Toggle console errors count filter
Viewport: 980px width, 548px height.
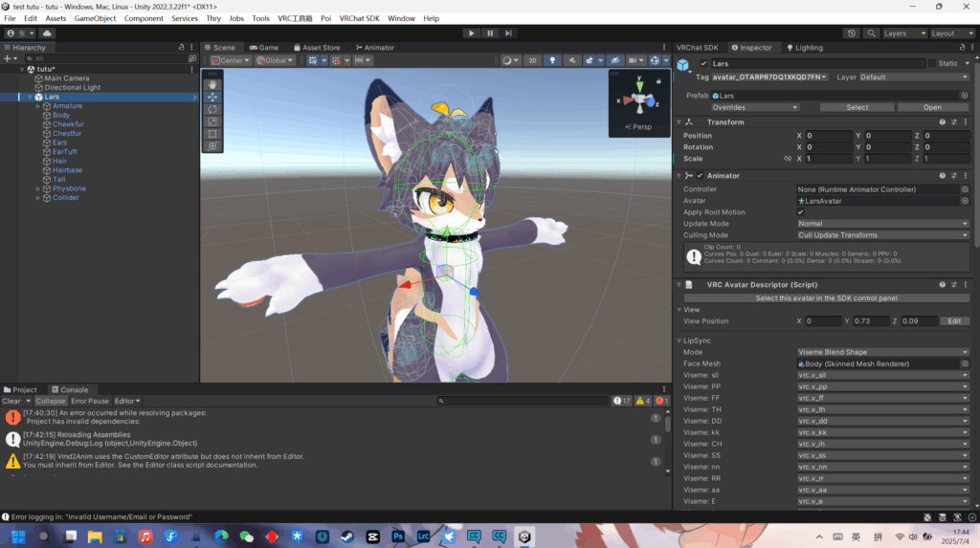point(661,401)
